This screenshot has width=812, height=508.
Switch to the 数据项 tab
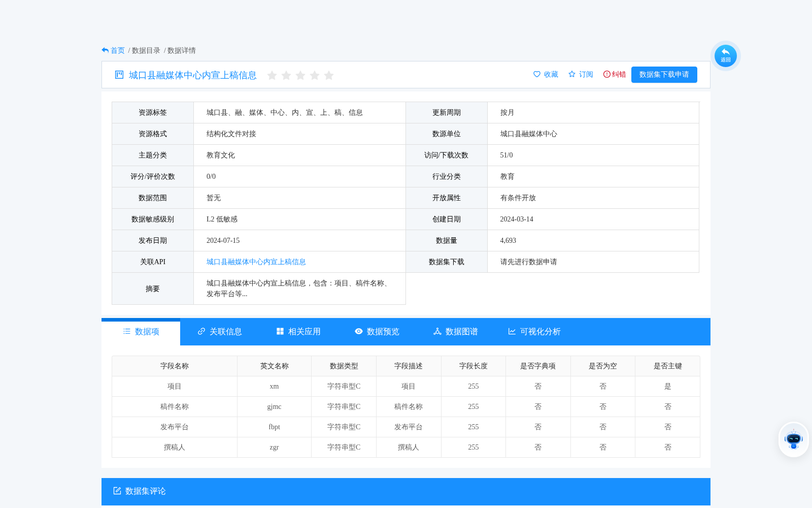[x=141, y=332]
